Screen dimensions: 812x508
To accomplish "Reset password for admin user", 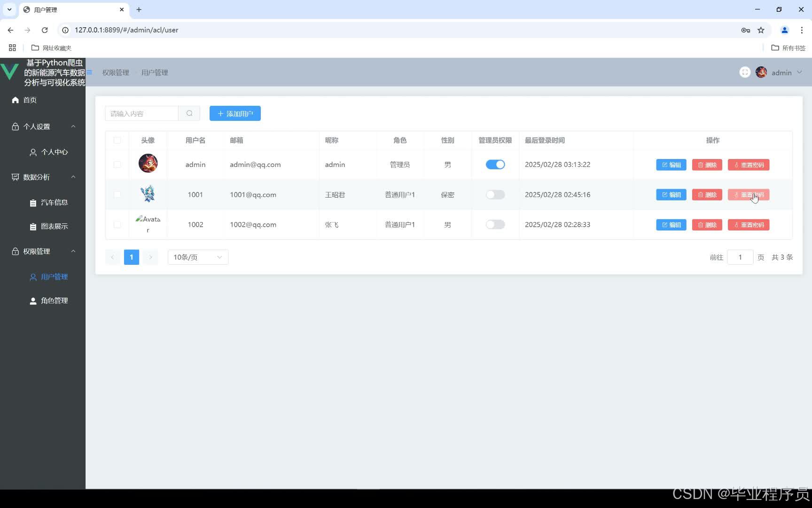I will click(x=749, y=165).
